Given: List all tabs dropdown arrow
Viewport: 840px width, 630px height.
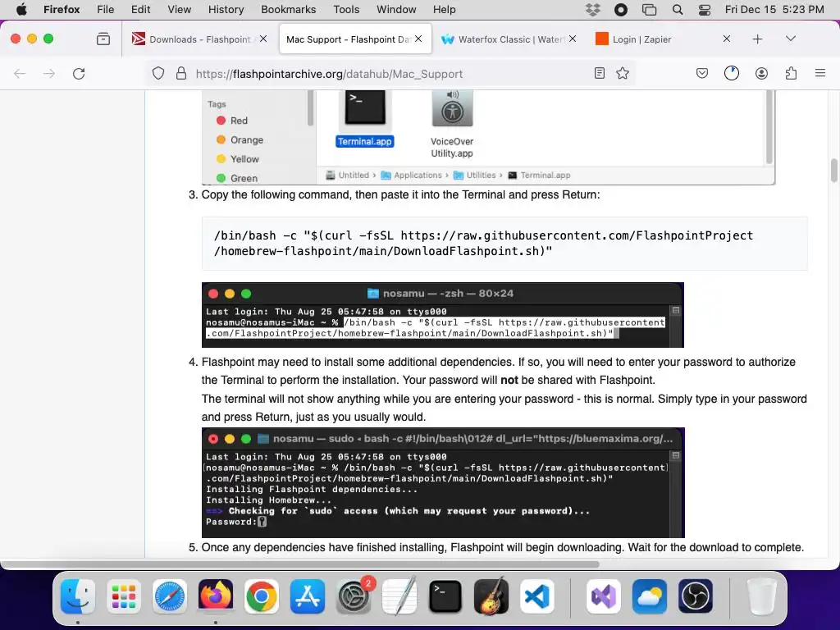Looking at the screenshot, I should tap(791, 39).
